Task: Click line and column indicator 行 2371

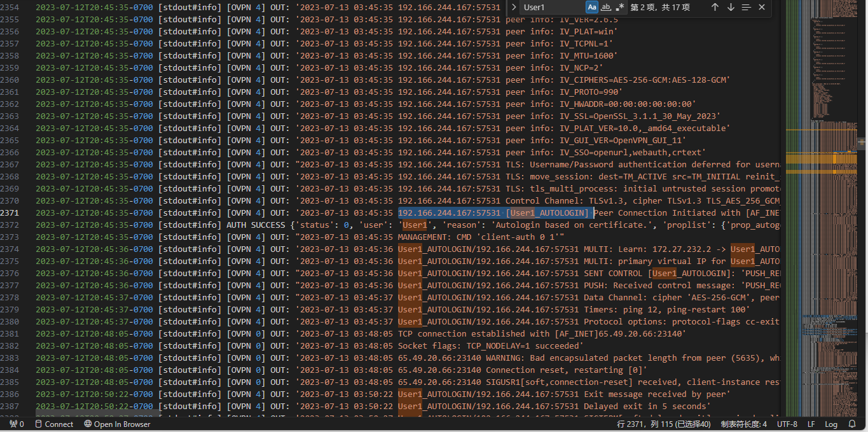Action: [664, 424]
